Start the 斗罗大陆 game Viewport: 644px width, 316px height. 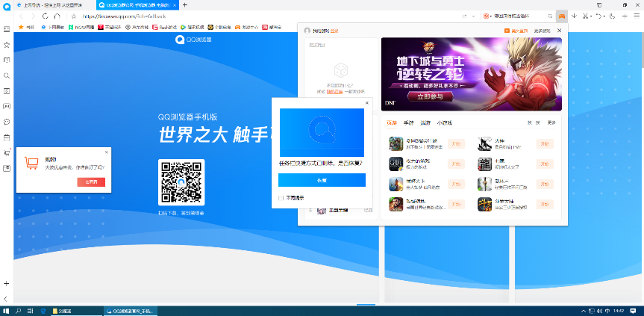point(545,204)
